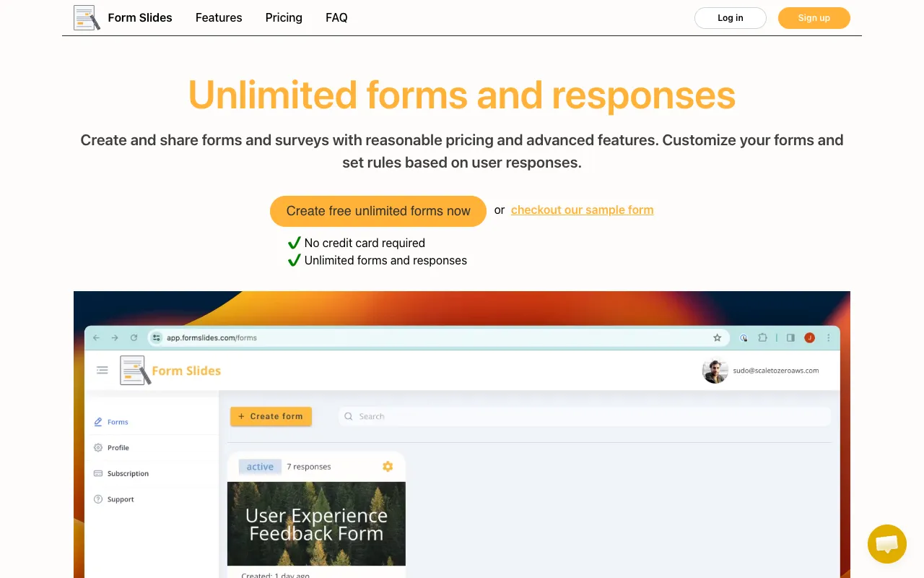924x578 pixels.
Task: Click the Form Slides logo in the app screenshot
Action: click(x=170, y=371)
